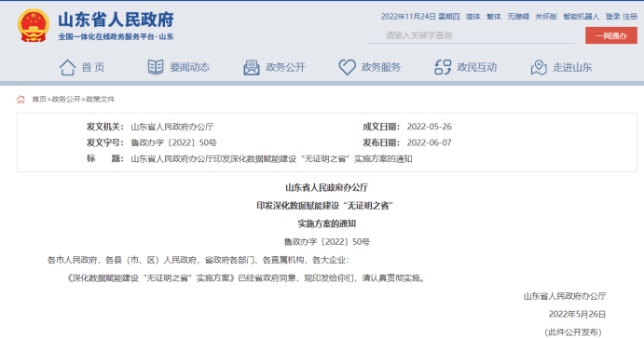The image size is (644, 338).
Task: Open the 关怀版 care version
Action: tap(546, 17)
